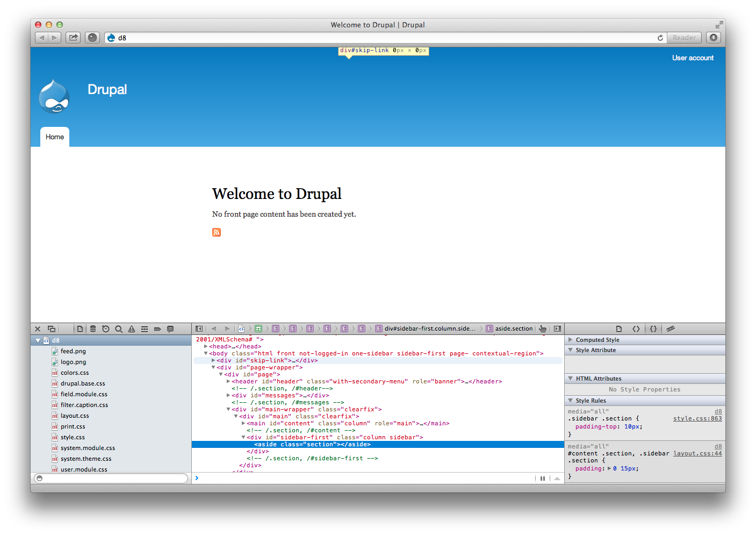Image resolution: width=756 pixels, height=535 pixels.
Task: Expand the head element node
Action: click(x=206, y=347)
